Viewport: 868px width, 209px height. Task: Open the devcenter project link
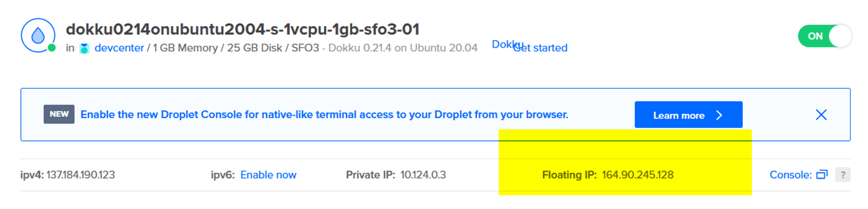pyautogui.click(x=119, y=48)
